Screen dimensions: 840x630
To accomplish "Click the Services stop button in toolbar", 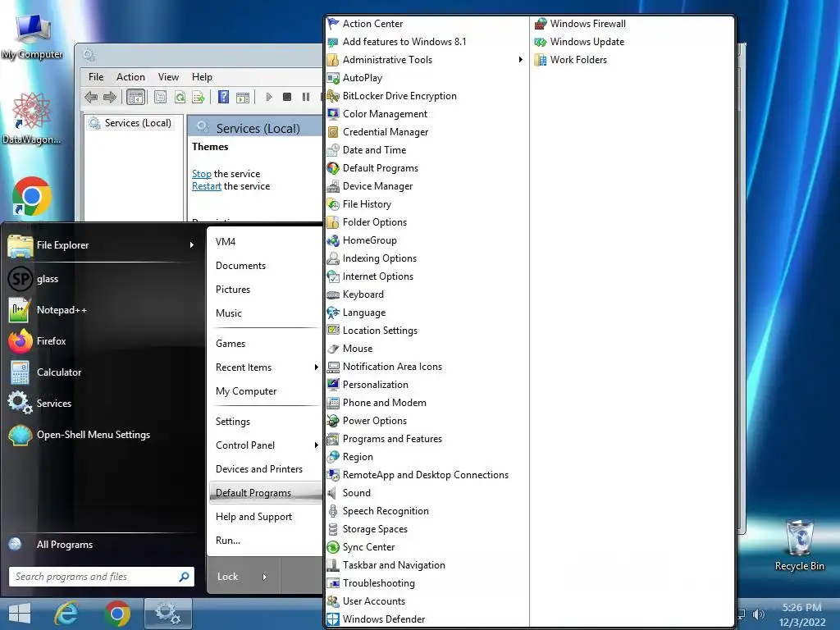I will [287, 97].
